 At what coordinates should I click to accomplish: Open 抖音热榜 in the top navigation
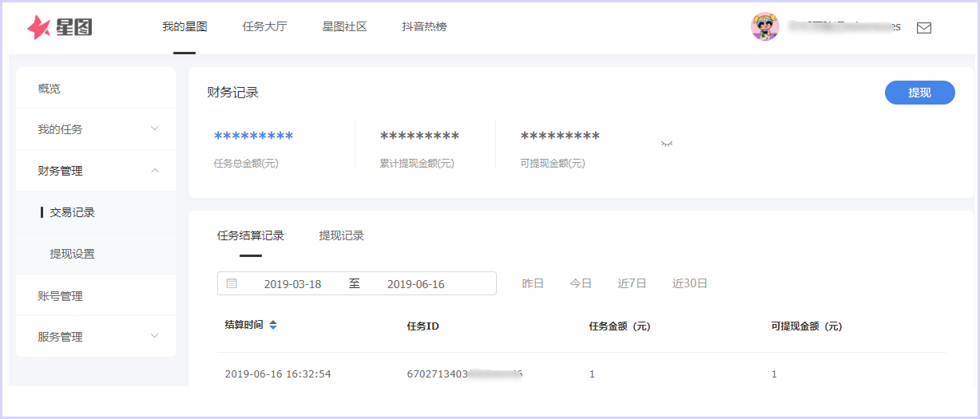[424, 26]
